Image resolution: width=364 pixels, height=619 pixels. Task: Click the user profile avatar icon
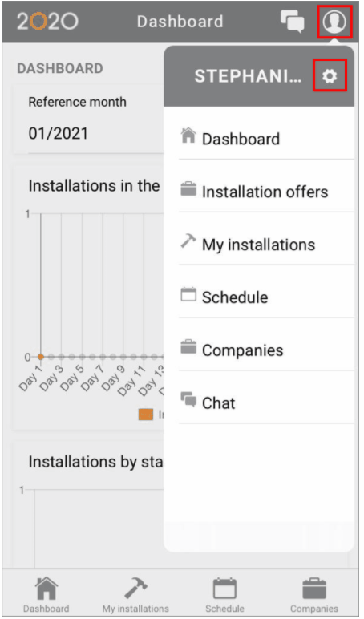[334, 22]
